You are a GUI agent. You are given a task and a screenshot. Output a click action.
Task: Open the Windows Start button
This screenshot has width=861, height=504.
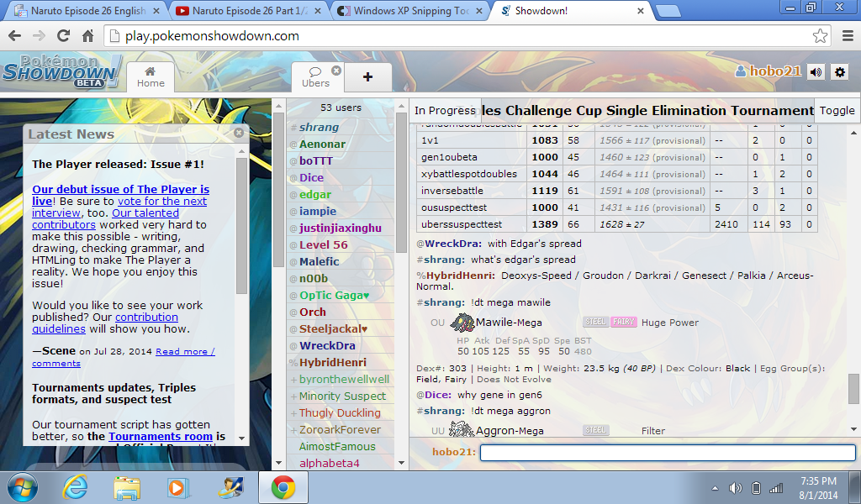point(23,487)
